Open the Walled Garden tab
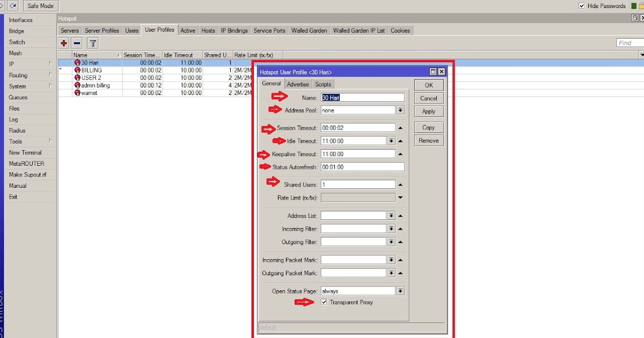This screenshot has width=644, height=338. (309, 30)
